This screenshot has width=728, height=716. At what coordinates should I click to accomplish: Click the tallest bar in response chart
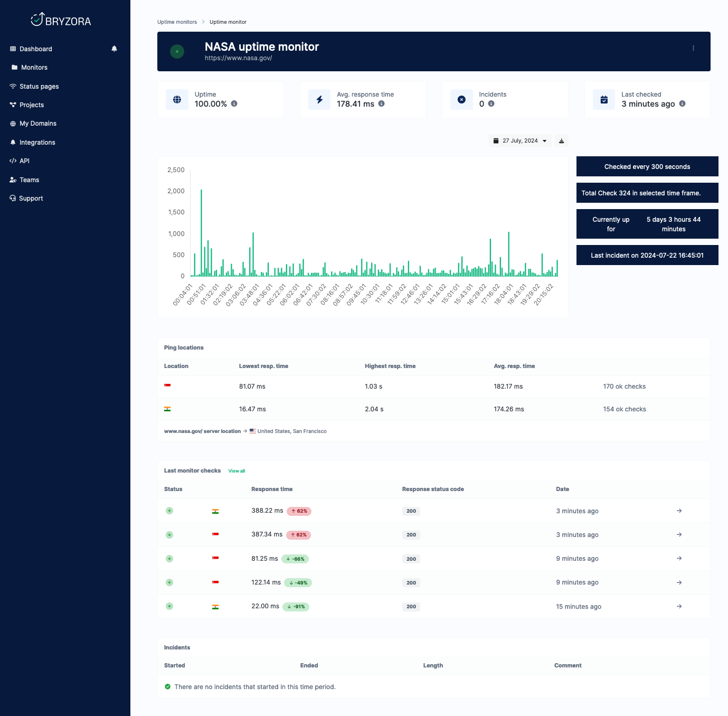(x=201, y=232)
